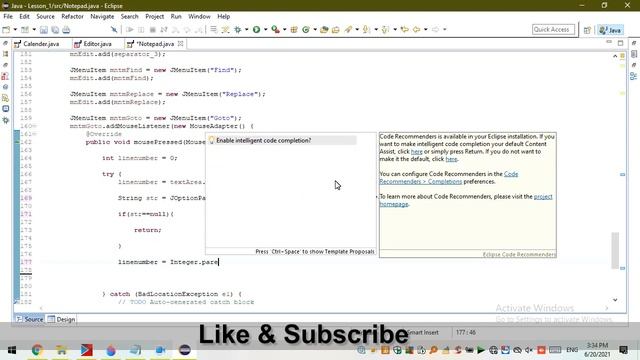Viewport: 640px width, 360px height.
Task: Open the Run menu
Action: tap(176, 16)
